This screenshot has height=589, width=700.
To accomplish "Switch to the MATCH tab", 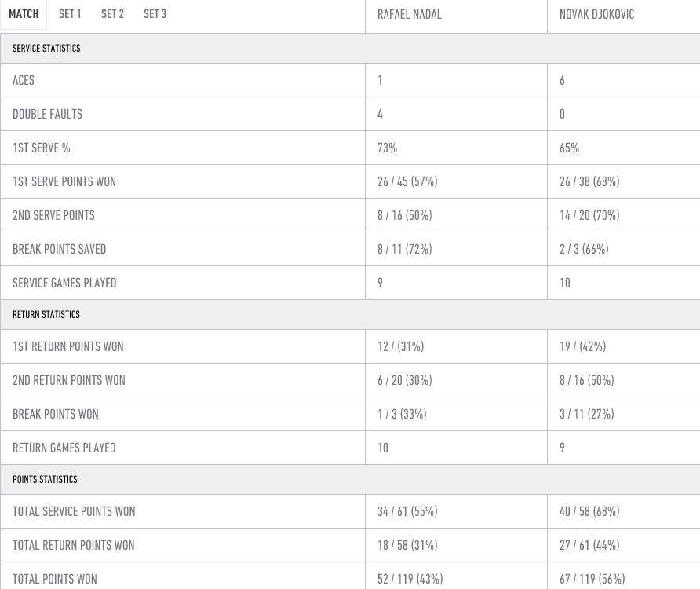I will tap(24, 14).
